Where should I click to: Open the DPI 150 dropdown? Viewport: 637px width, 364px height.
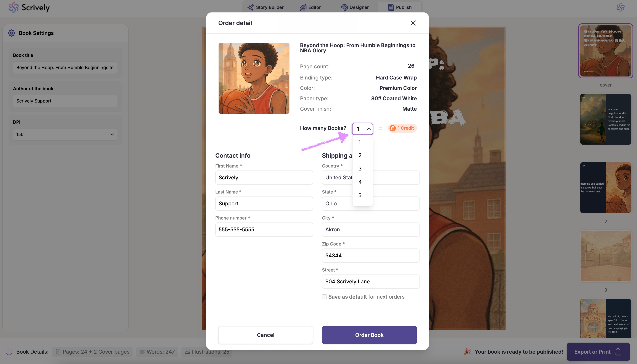click(x=65, y=134)
